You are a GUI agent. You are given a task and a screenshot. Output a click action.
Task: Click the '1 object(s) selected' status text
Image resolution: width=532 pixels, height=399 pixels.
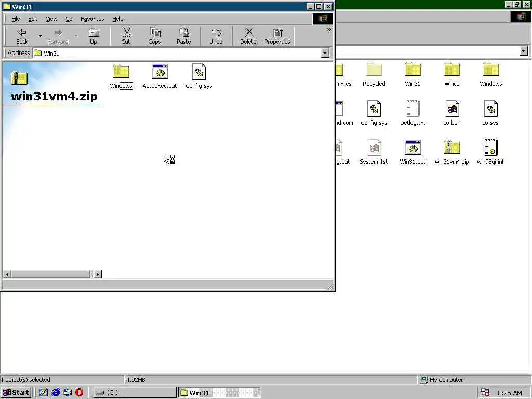(25, 380)
